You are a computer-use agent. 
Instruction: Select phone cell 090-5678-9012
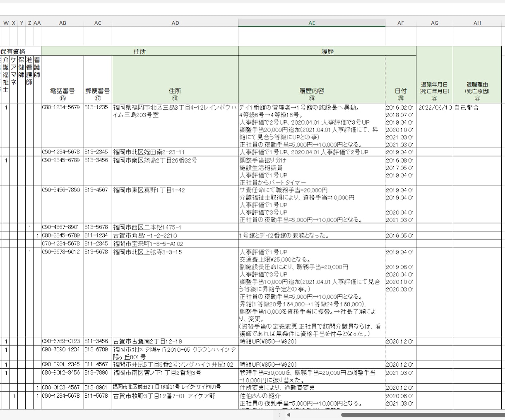point(63,293)
